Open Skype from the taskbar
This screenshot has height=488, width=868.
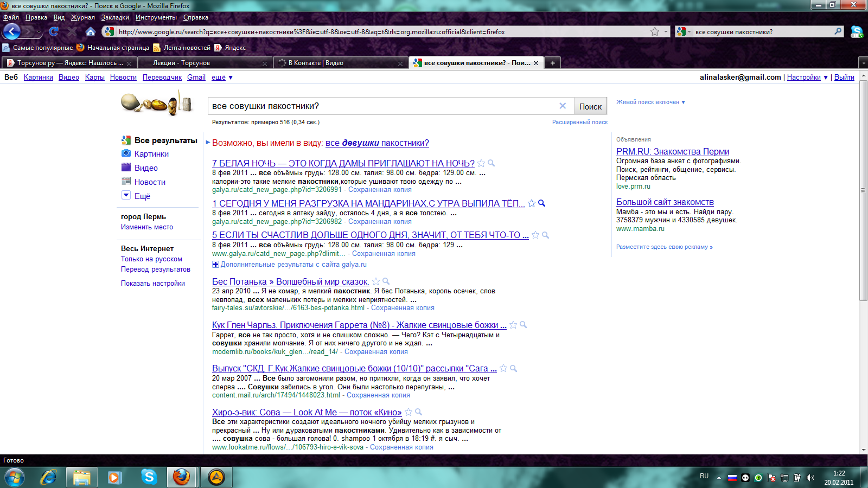(x=149, y=477)
